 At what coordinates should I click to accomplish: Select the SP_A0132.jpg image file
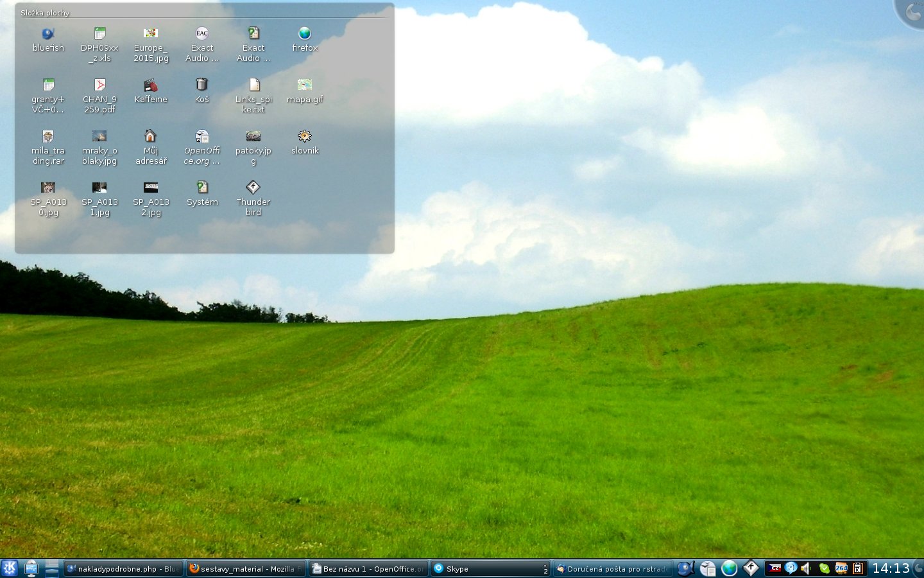pyautogui.click(x=151, y=199)
